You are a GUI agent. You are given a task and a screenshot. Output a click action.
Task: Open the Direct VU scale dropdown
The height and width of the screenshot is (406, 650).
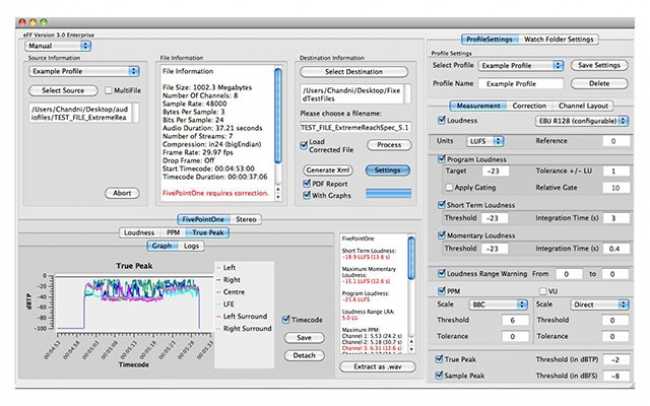(599, 304)
